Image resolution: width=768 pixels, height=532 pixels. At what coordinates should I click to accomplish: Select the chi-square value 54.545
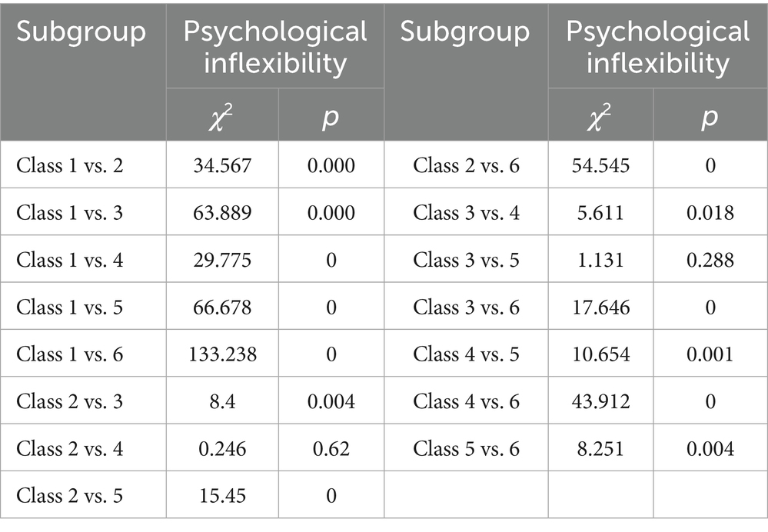[600, 165]
